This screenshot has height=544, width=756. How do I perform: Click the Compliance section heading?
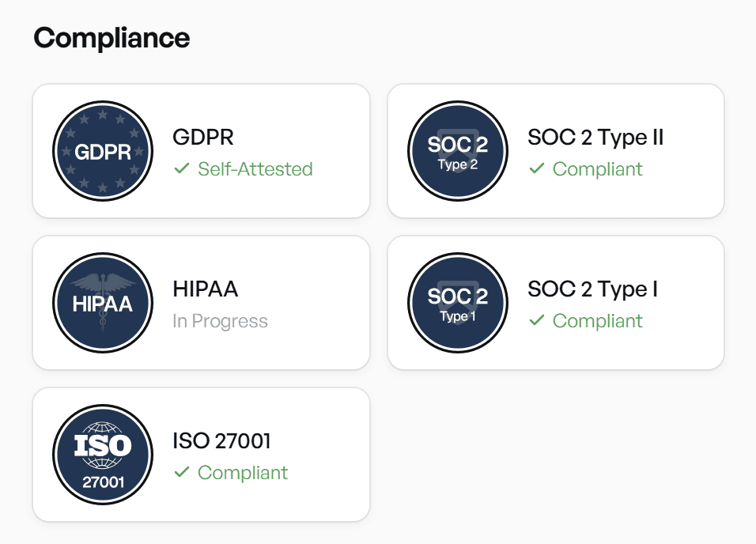coord(112,38)
